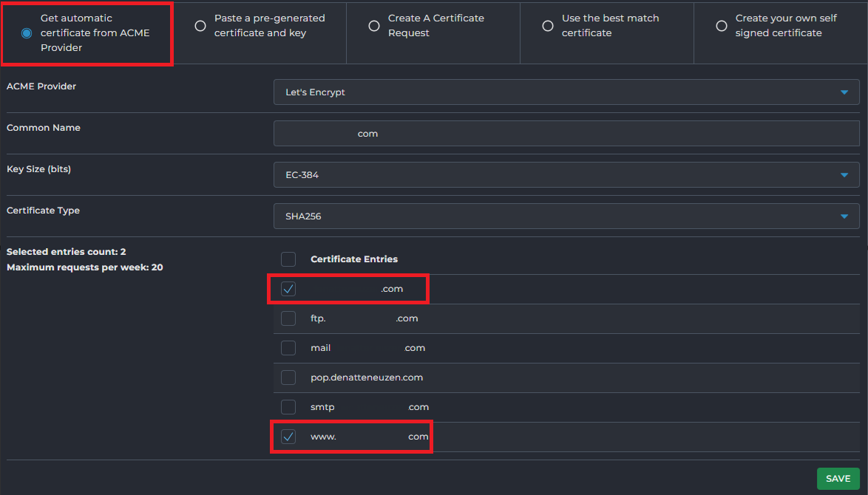Open the Certificate Type dropdown
The height and width of the screenshot is (495, 868).
[566, 216]
